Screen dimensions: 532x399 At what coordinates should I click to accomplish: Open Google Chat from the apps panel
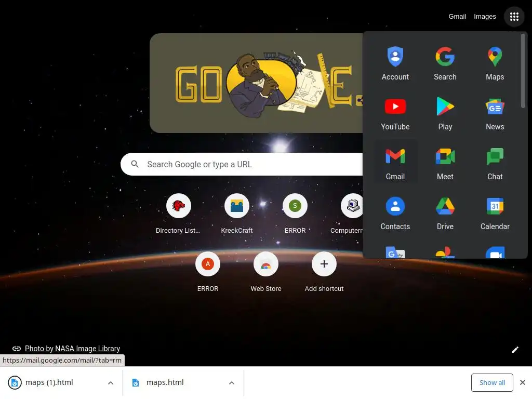coord(495,163)
